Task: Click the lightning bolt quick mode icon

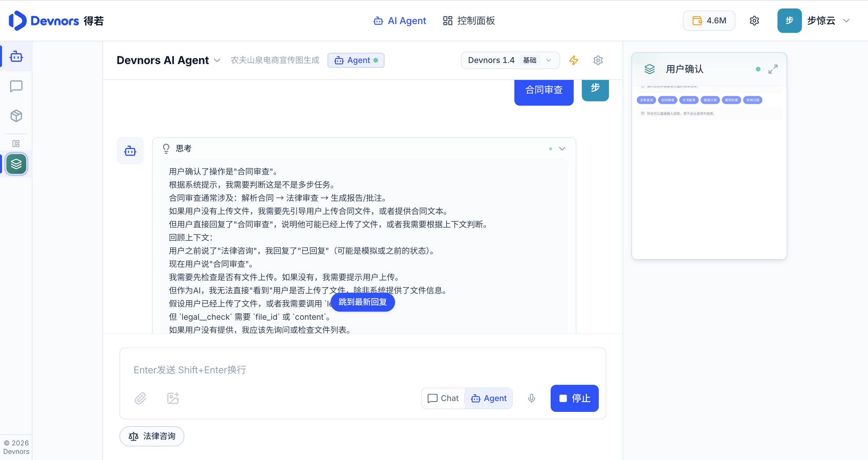Action: (574, 60)
